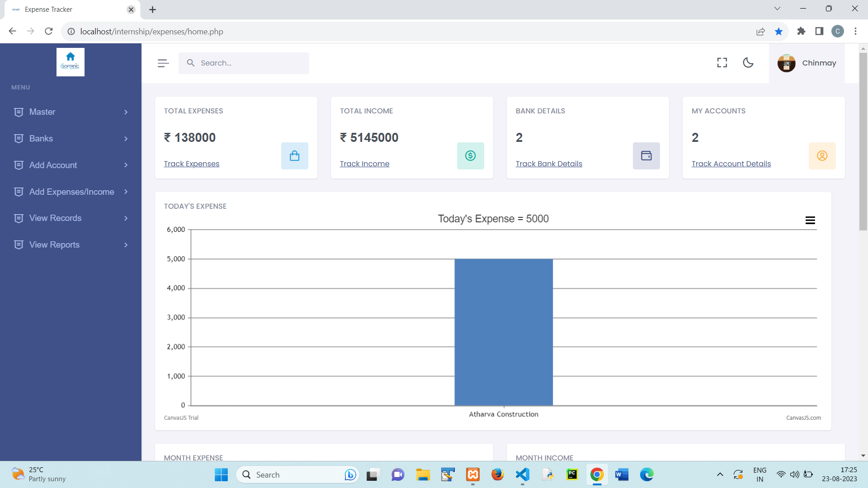
Task: Open the Add Expenses/Income menu item
Action: pyautogui.click(x=71, y=192)
